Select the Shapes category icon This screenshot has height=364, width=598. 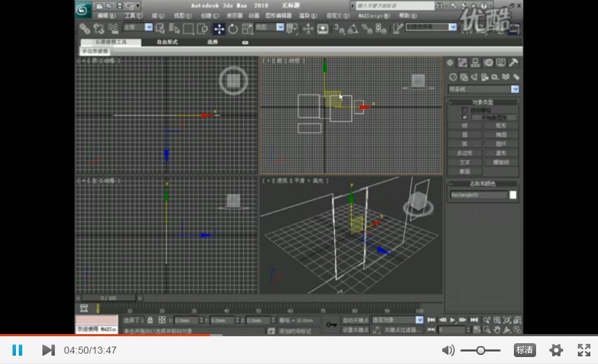[463, 77]
